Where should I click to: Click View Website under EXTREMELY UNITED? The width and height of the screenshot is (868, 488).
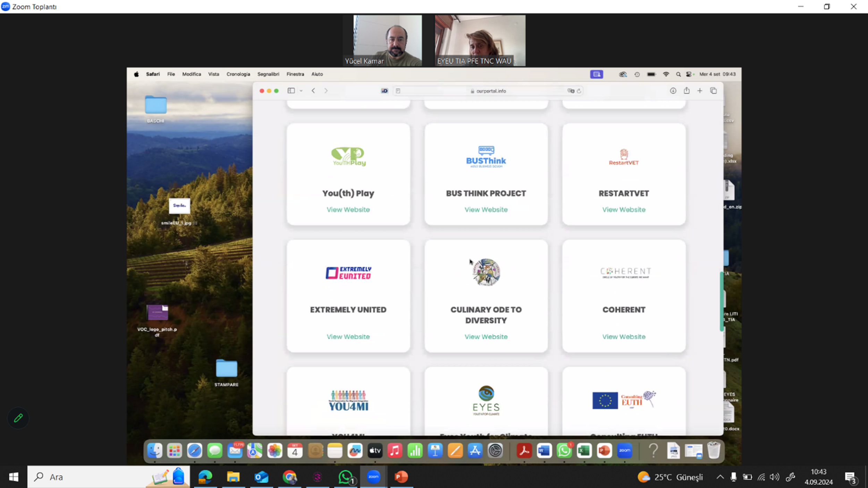(348, 337)
